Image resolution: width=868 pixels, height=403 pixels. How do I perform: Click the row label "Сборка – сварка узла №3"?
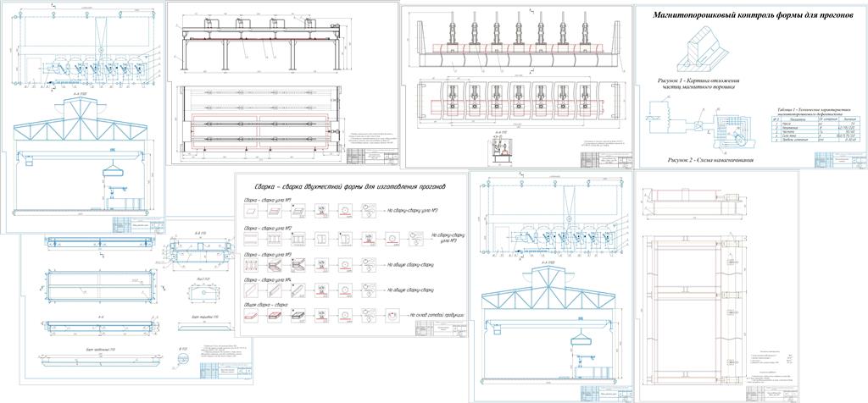(x=268, y=254)
